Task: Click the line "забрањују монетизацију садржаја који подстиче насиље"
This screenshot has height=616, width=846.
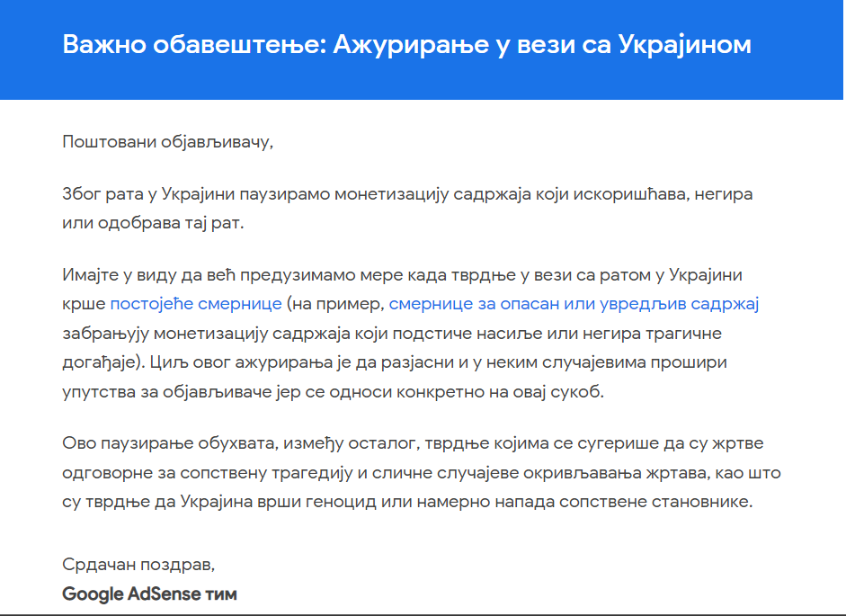Action: point(392,333)
